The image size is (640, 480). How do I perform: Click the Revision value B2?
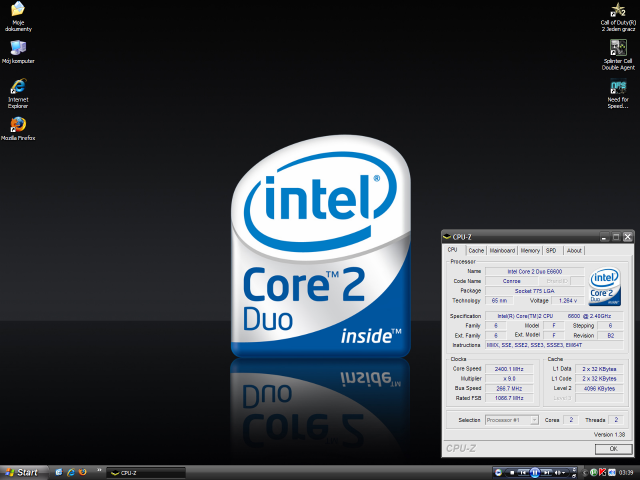tap(610, 336)
